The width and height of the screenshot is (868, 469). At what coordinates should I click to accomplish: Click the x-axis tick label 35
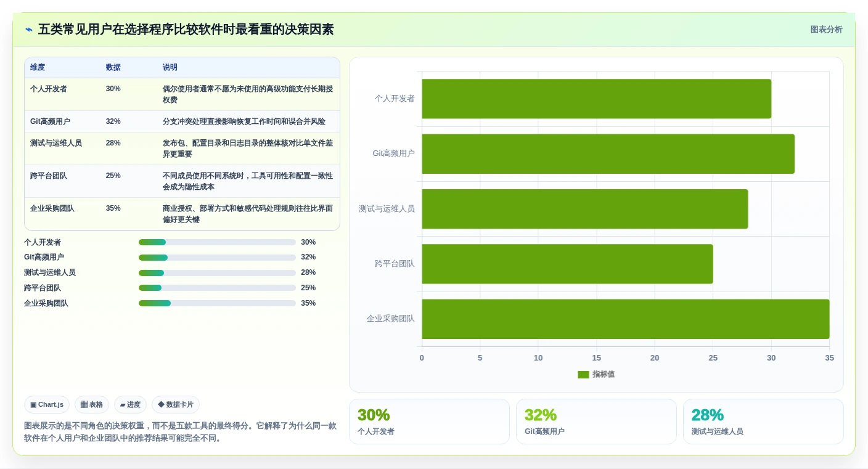(x=829, y=358)
